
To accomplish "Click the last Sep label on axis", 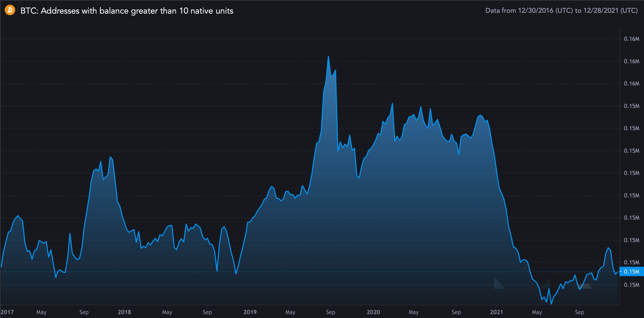I will [580, 312].
